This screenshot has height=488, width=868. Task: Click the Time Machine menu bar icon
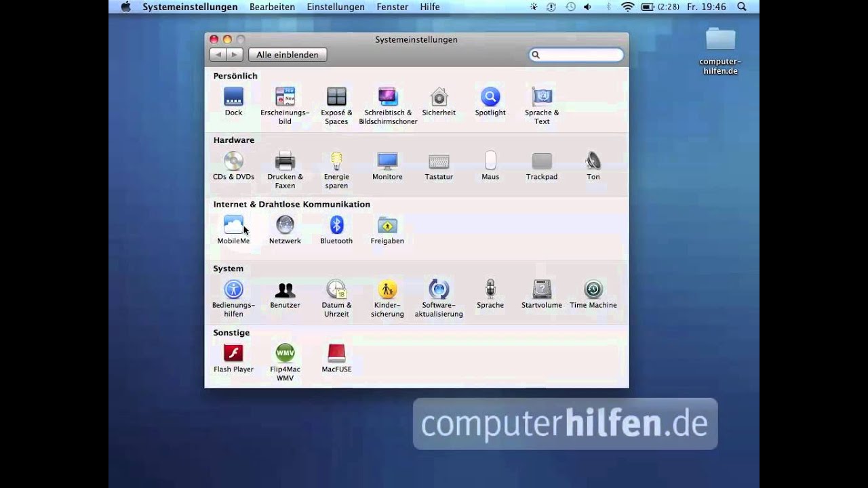pos(570,7)
